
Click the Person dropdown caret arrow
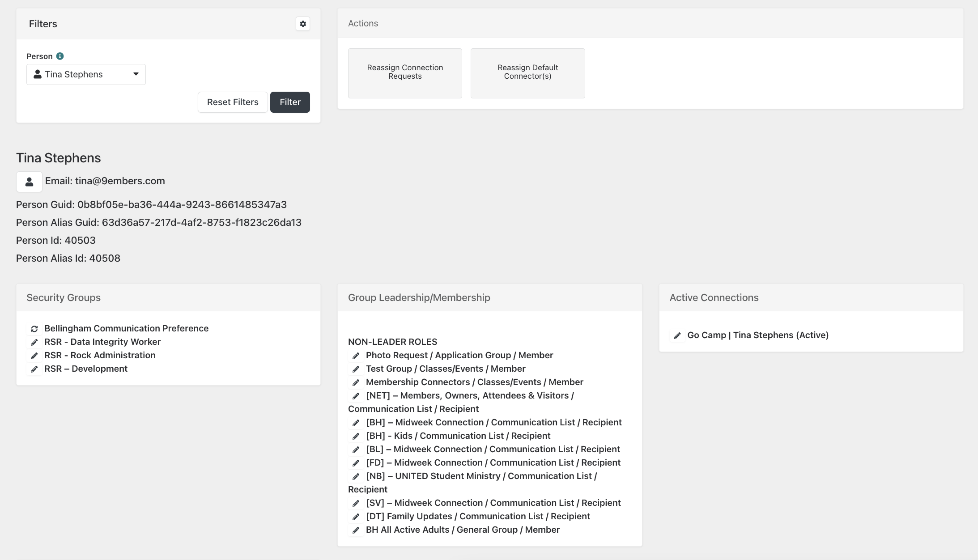point(136,74)
